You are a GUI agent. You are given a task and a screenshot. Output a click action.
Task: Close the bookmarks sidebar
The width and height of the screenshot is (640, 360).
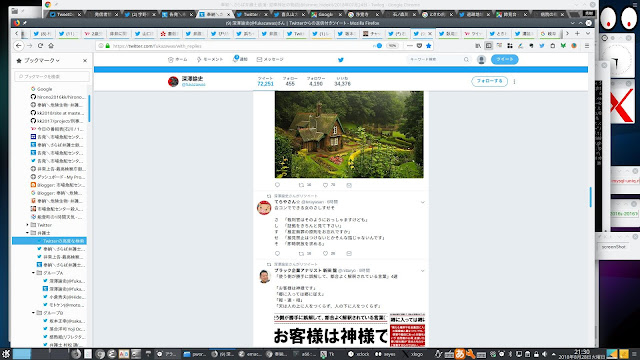85,60
